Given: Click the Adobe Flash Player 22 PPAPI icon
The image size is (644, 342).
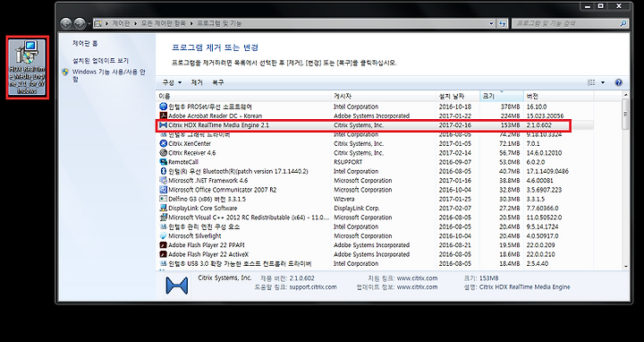Looking at the screenshot, I should (163, 245).
